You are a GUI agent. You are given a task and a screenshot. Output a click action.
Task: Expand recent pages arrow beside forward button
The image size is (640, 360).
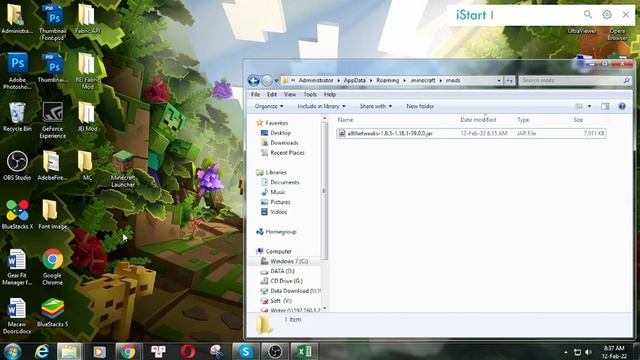[276, 80]
